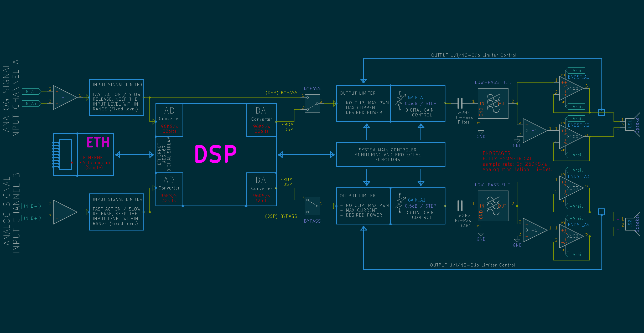Click double arrow between DSP and main controller

coord(306,155)
